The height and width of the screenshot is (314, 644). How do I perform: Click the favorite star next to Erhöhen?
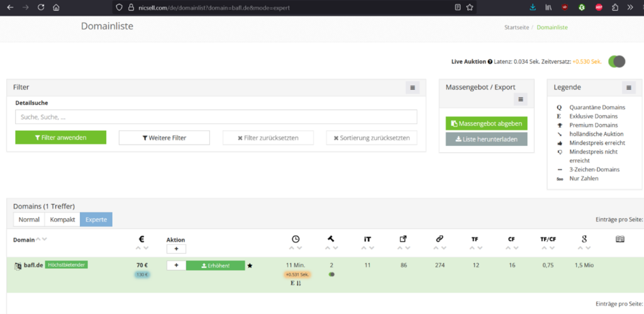[250, 266]
